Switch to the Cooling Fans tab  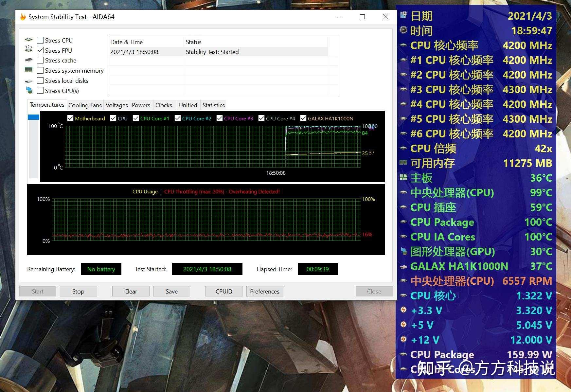(85, 105)
